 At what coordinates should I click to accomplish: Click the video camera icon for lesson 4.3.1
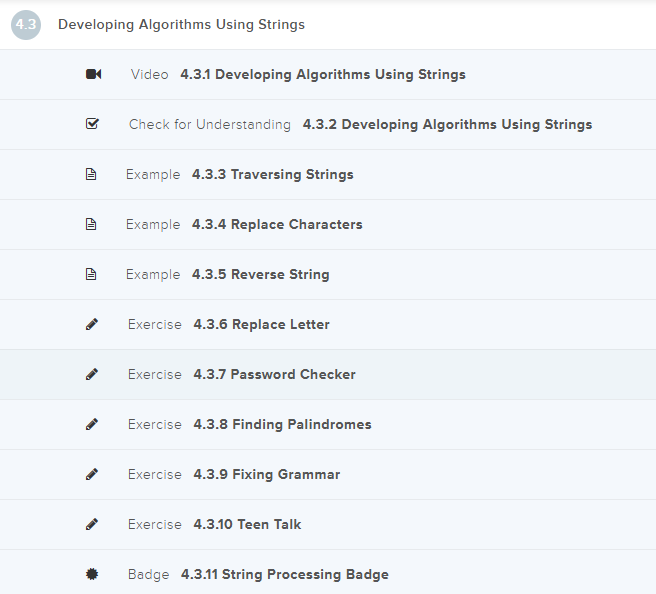click(x=93, y=74)
